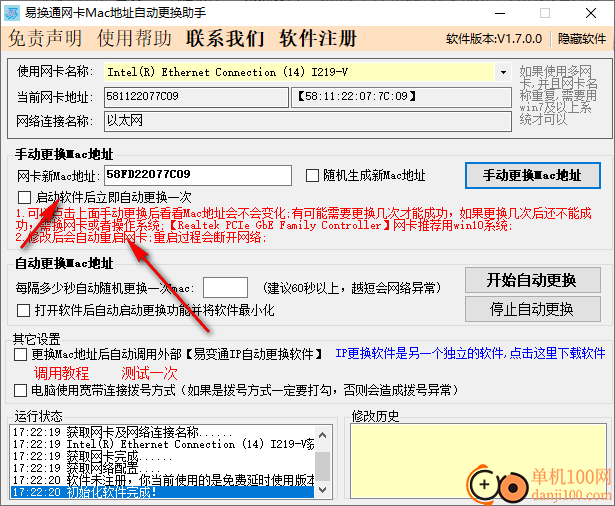This screenshot has width=615, height=506.
Task: Click 停止自动更换 button
Action: point(532,309)
